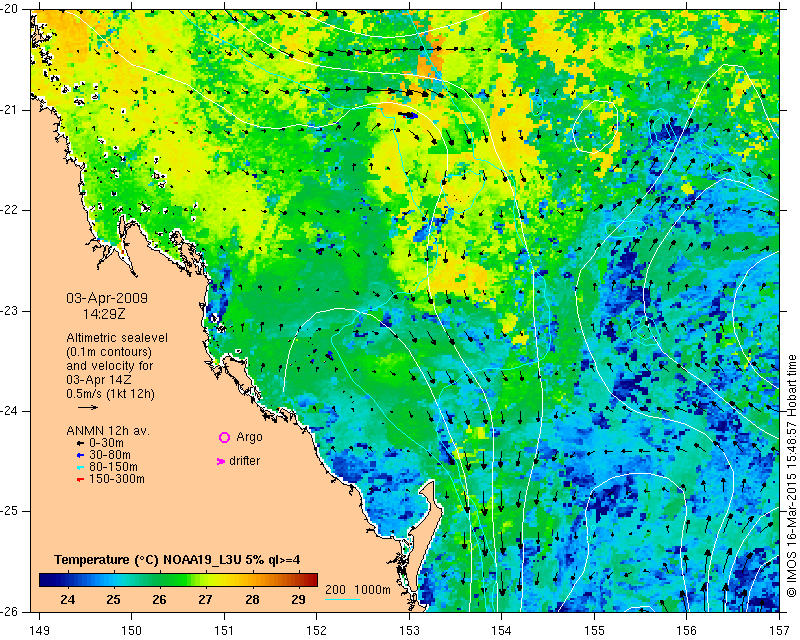Click longitude axis label 153

coord(409,631)
